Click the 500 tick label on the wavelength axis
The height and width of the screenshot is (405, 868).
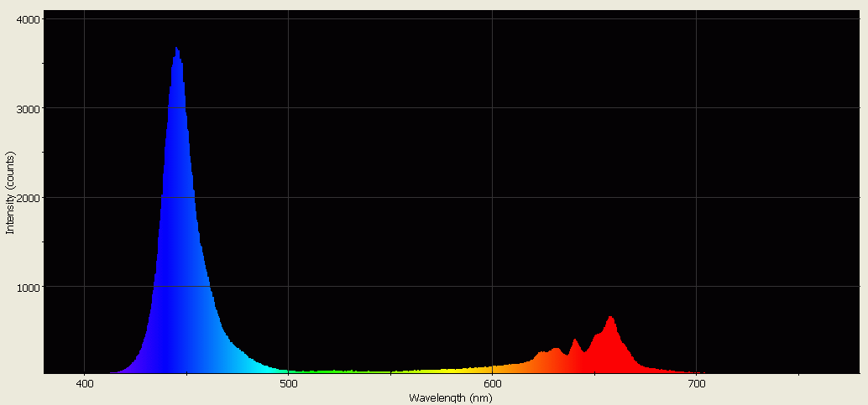(x=288, y=383)
